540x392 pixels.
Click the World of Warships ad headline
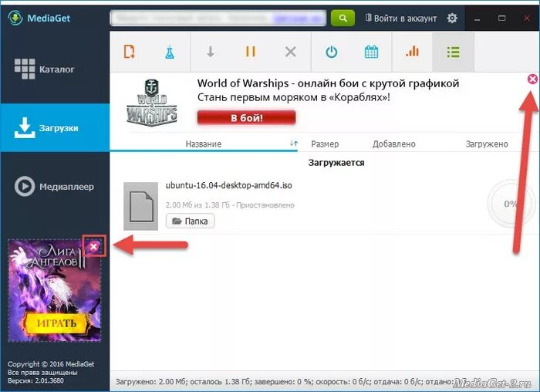tap(328, 83)
